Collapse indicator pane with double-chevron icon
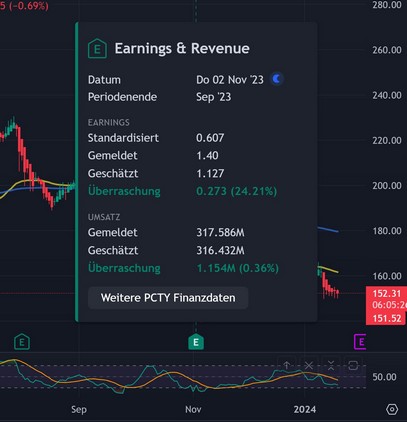The width and height of the screenshot is (407, 422). [x=331, y=366]
